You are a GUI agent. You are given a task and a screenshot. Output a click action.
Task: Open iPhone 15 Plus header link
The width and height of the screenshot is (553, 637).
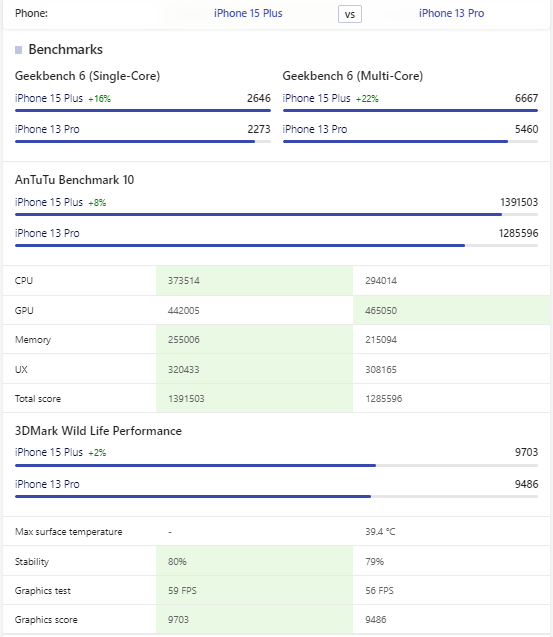(x=248, y=13)
